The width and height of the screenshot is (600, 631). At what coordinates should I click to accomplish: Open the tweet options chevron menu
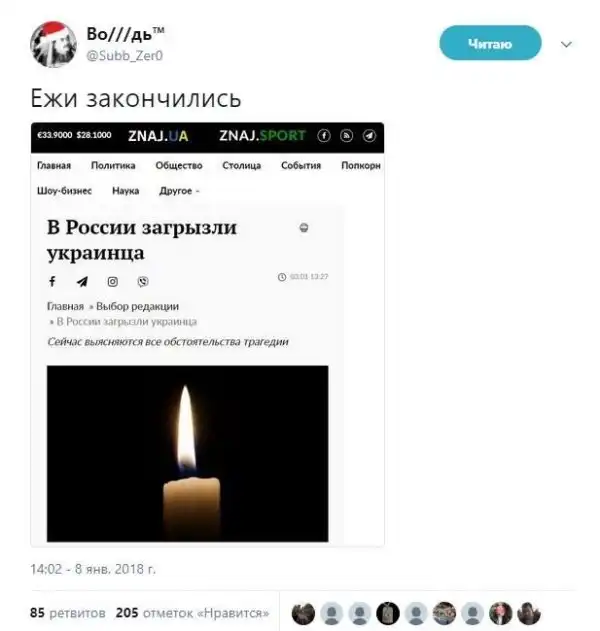pos(566,44)
